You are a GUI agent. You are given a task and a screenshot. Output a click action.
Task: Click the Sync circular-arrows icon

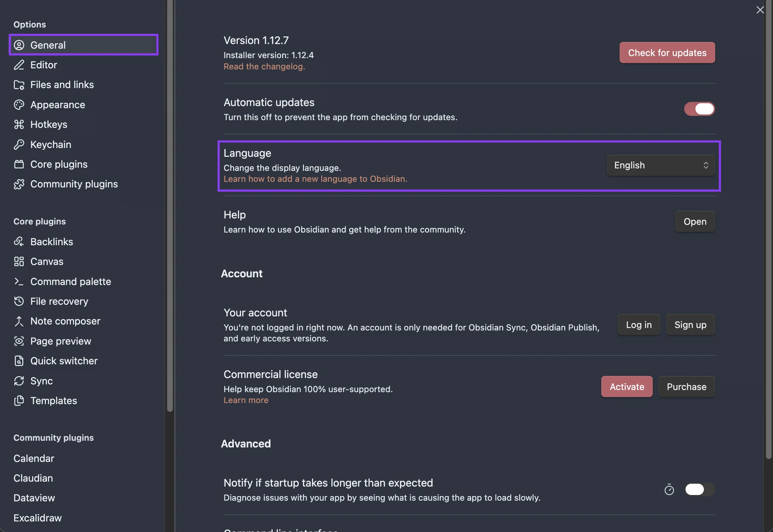pyautogui.click(x=19, y=381)
